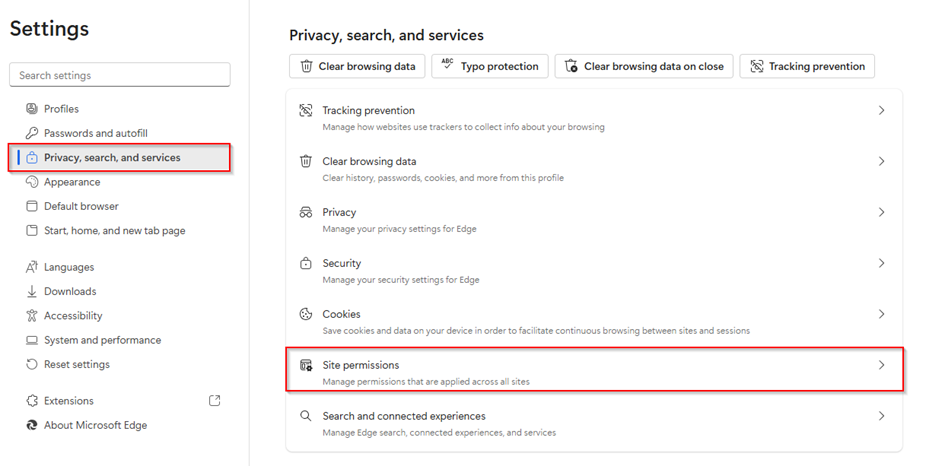This screenshot has height=466, width=945.
Task: Click the Accessibility icon in sidebar
Action: [32, 316]
